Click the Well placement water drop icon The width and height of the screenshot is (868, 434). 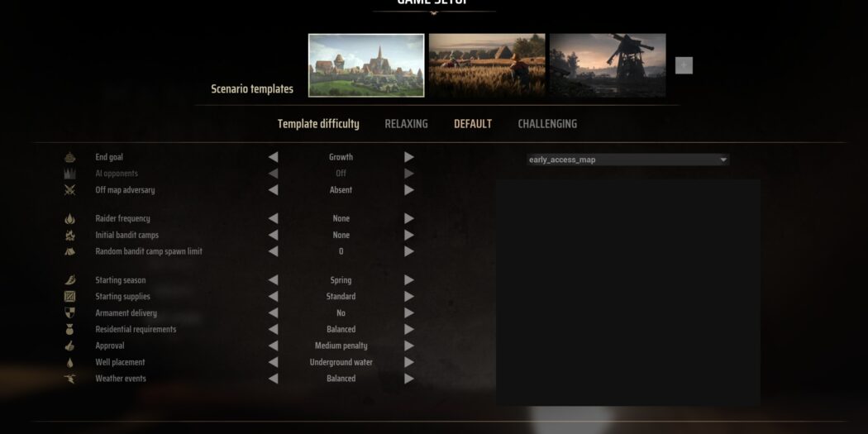(x=70, y=362)
